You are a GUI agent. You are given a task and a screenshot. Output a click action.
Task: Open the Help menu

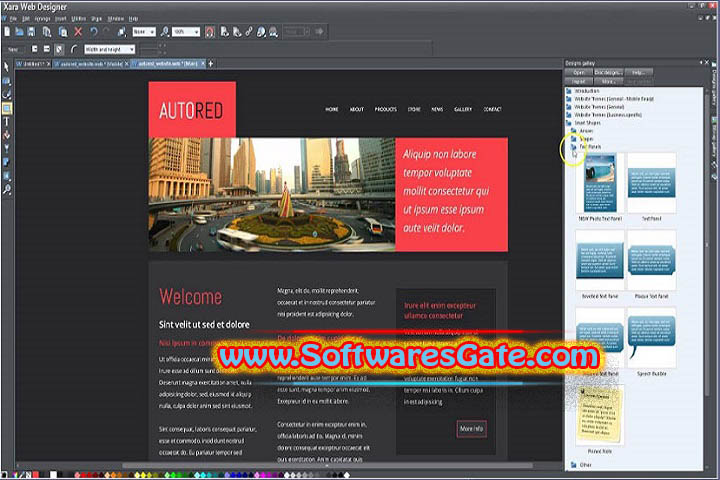[x=133, y=19]
